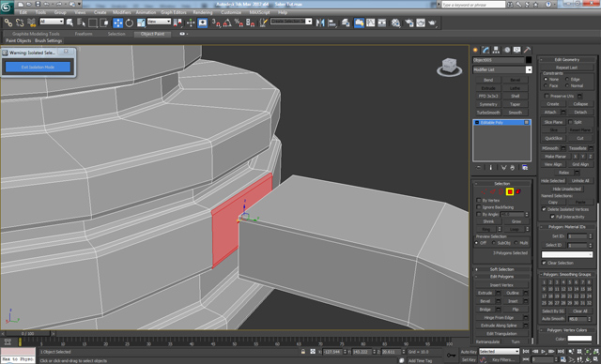Click the Detach button
601x364 pixels.
[580, 113]
